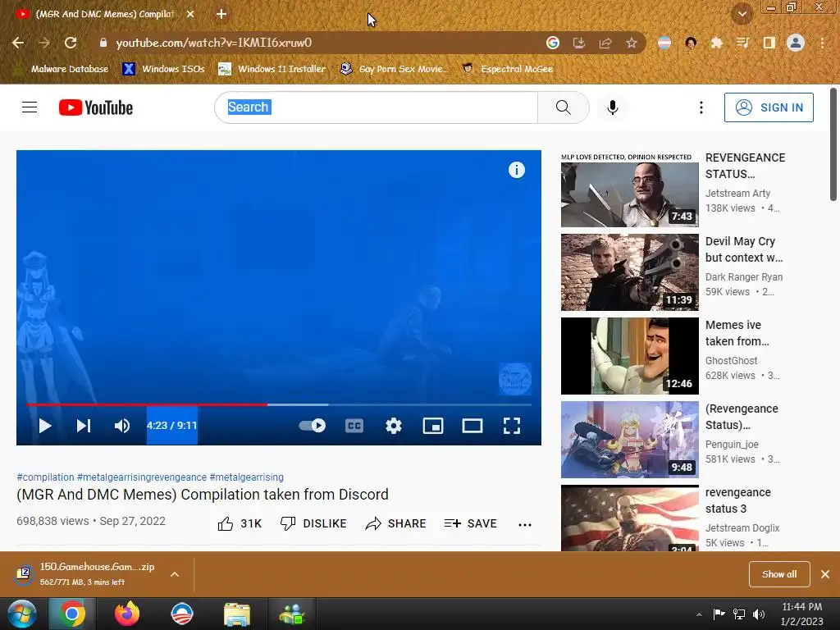Open more actions menu below video

(x=525, y=524)
